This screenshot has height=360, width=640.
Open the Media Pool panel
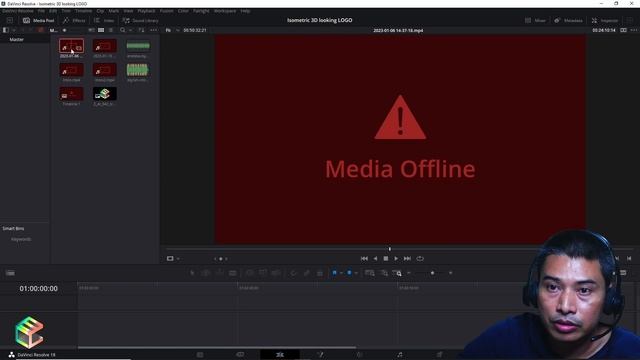tap(38, 20)
